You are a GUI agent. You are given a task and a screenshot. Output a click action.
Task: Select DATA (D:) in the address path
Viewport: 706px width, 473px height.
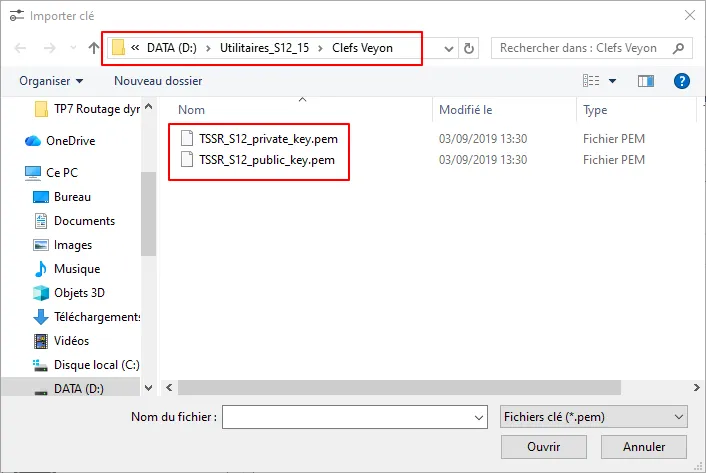pos(172,48)
